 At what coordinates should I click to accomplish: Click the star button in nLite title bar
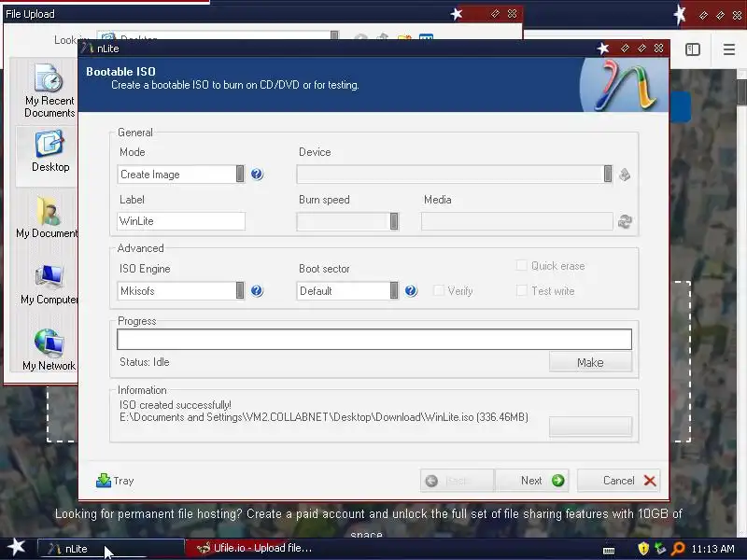(x=603, y=49)
